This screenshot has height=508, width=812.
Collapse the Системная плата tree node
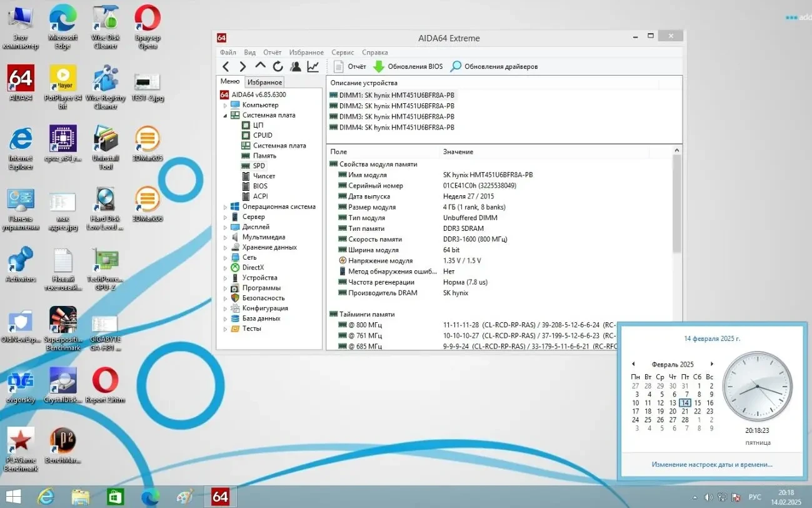click(226, 116)
